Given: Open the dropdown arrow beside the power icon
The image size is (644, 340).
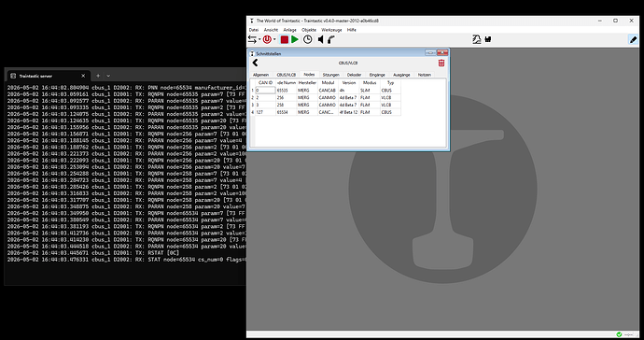Looking at the screenshot, I should coord(274,40).
